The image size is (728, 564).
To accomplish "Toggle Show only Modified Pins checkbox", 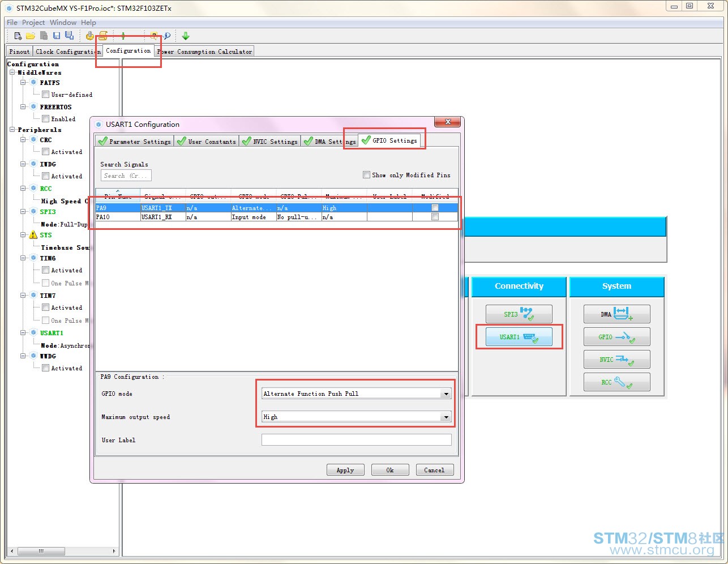I will pos(367,175).
